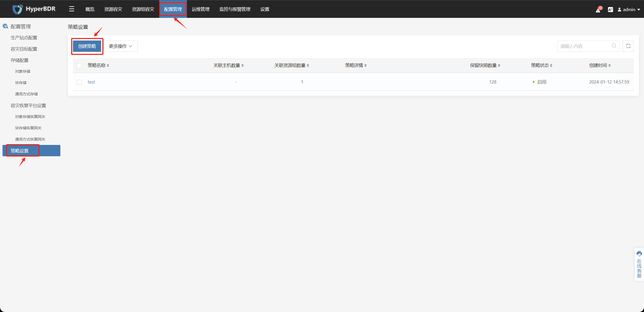This screenshot has height=312, width=644.
Task: Open 块存储恢复网关 in sidebar
Action: coord(28,128)
